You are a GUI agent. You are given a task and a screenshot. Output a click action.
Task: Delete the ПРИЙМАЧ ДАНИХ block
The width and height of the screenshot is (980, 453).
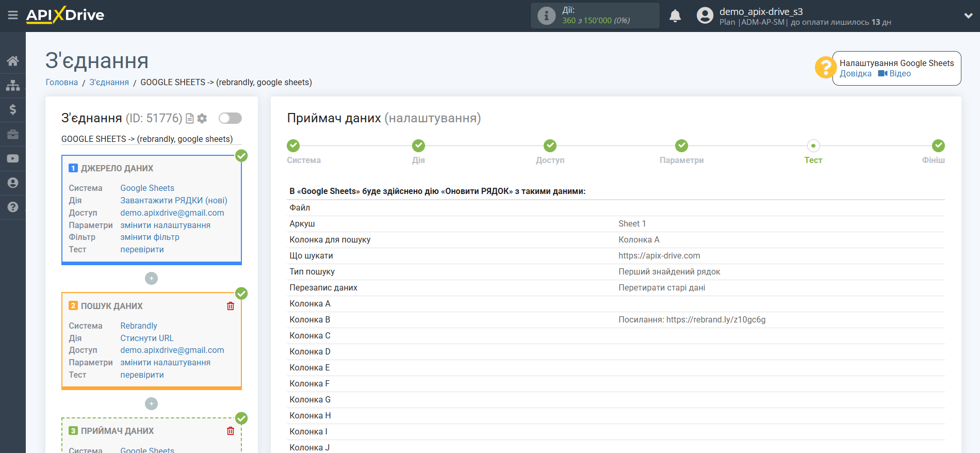231,431
